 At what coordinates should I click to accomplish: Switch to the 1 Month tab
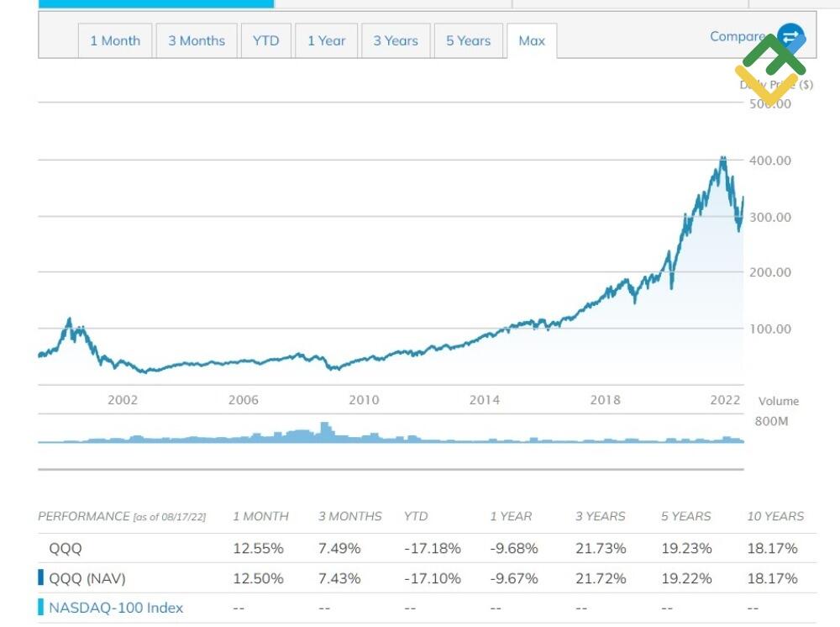click(x=115, y=40)
